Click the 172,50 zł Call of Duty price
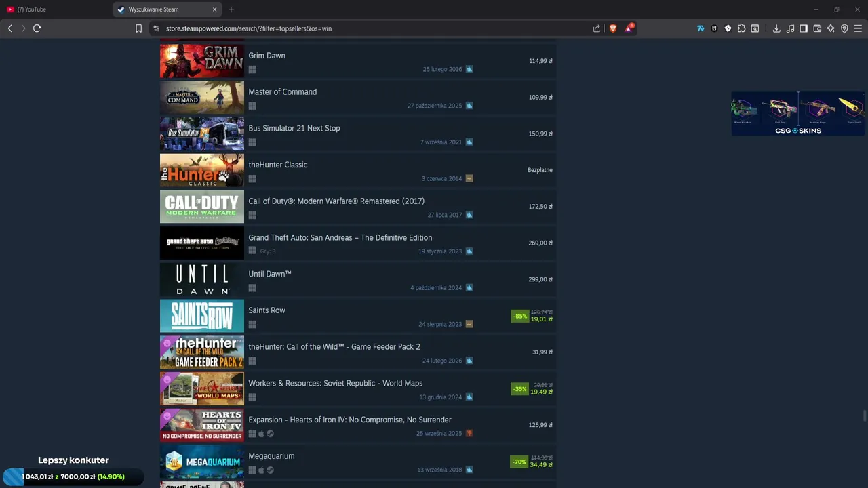The image size is (868, 488). (x=540, y=207)
